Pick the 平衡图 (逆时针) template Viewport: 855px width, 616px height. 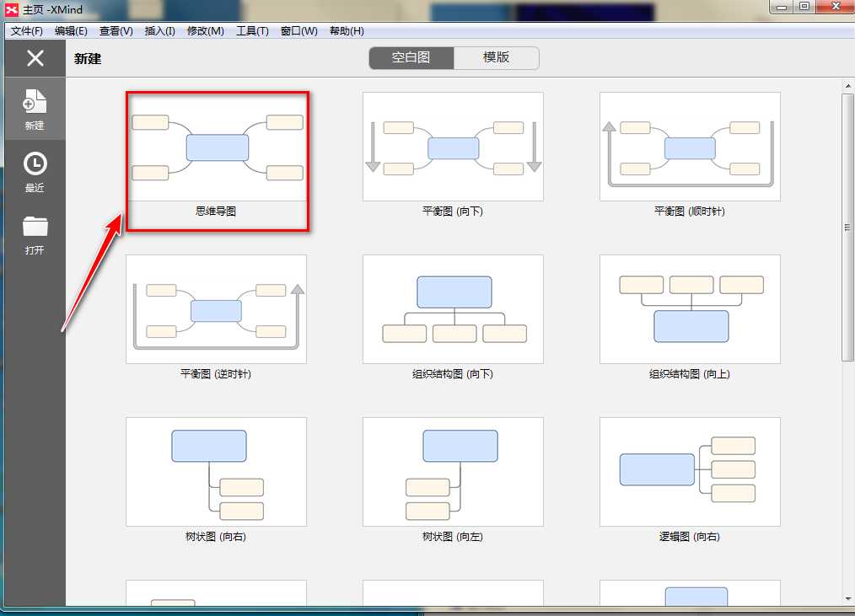pos(217,309)
